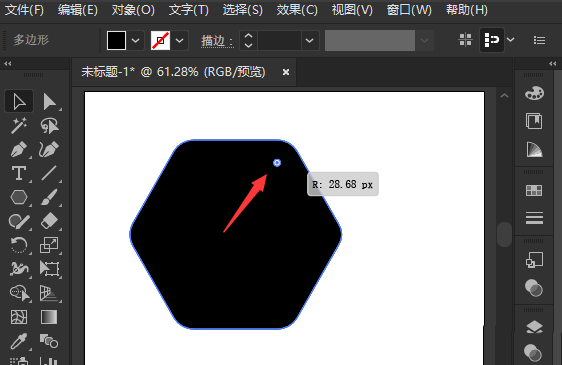562x365 pixels.
Task: Expand the fill color dropdown arrow
Action: (x=135, y=40)
